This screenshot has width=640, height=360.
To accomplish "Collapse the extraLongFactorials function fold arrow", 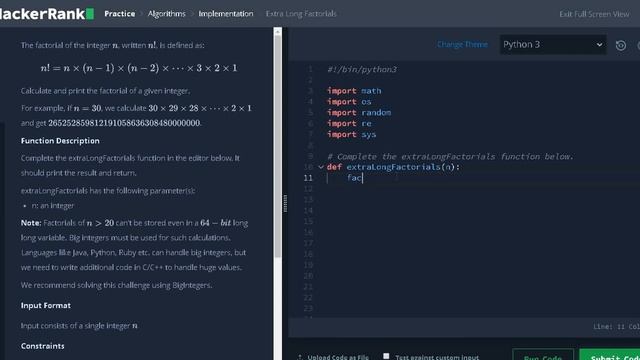I will click(x=321, y=167).
